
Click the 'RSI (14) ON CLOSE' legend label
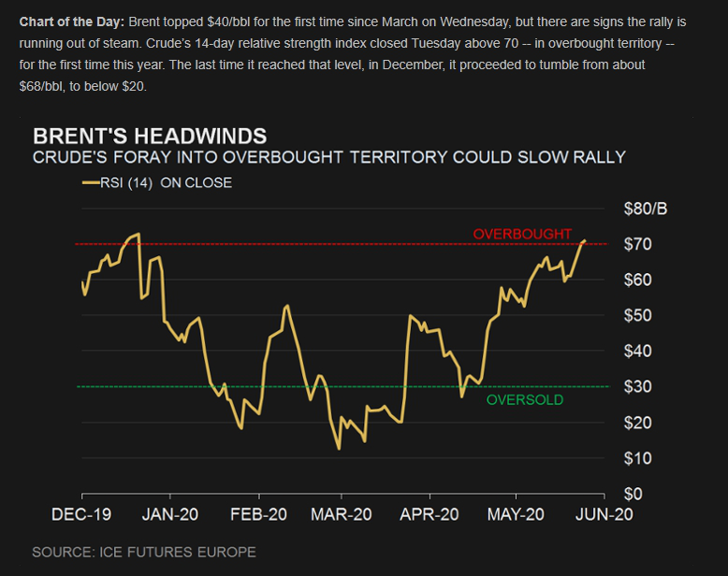167,182
